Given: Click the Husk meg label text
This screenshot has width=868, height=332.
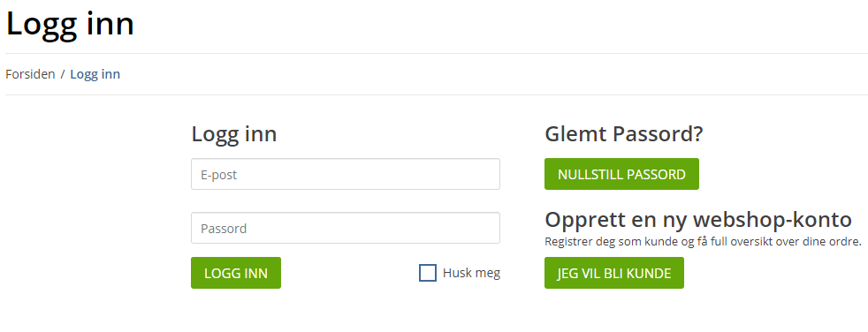Looking at the screenshot, I should pyautogui.click(x=471, y=273).
